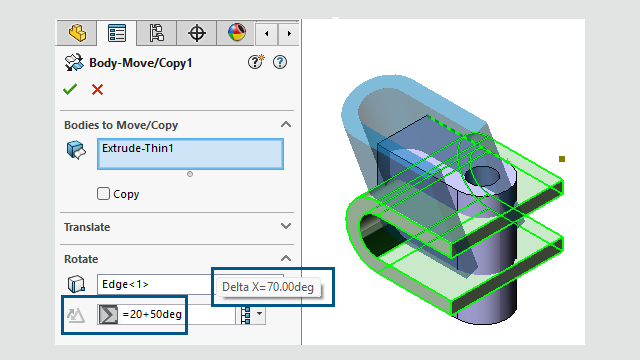Viewport: 640px width, 360px height.
Task: Open the FeatureManager design tree tab
Action: click(77, 33)
